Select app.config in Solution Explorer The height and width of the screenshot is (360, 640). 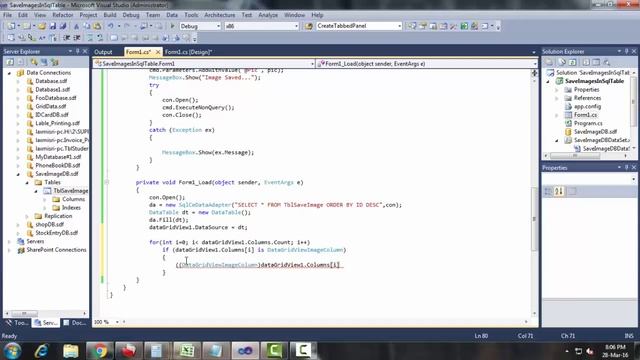(587, 107)
